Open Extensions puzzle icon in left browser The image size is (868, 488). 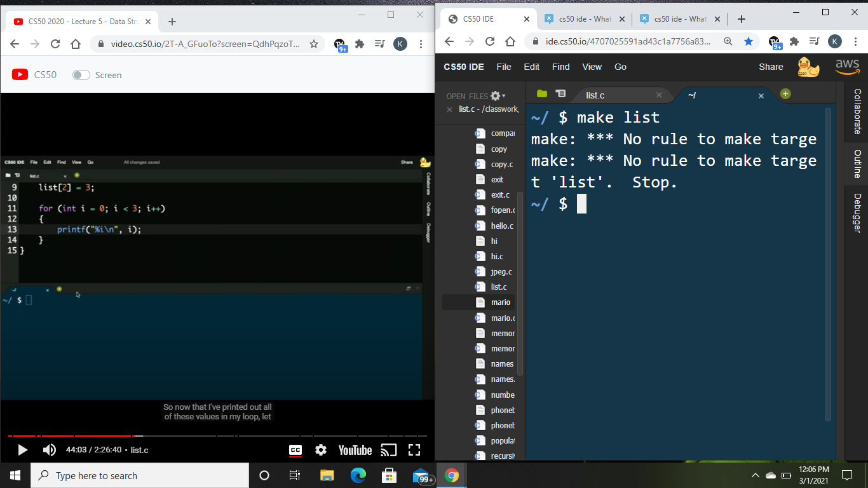click(360, 44)
